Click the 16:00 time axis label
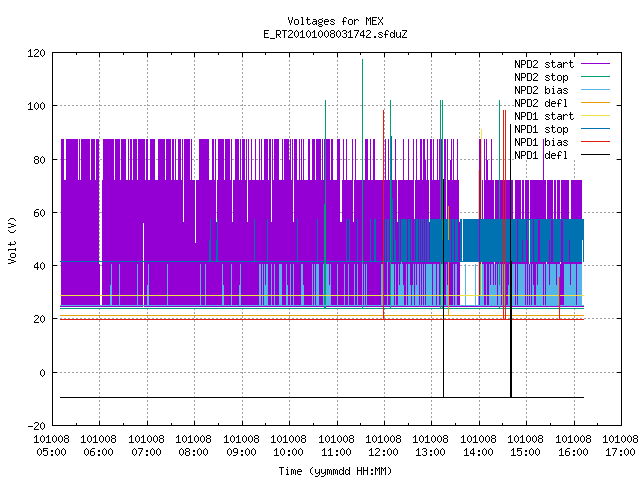Screen dimensions: 640x480 pyautogui.click(x=573, y=453)
